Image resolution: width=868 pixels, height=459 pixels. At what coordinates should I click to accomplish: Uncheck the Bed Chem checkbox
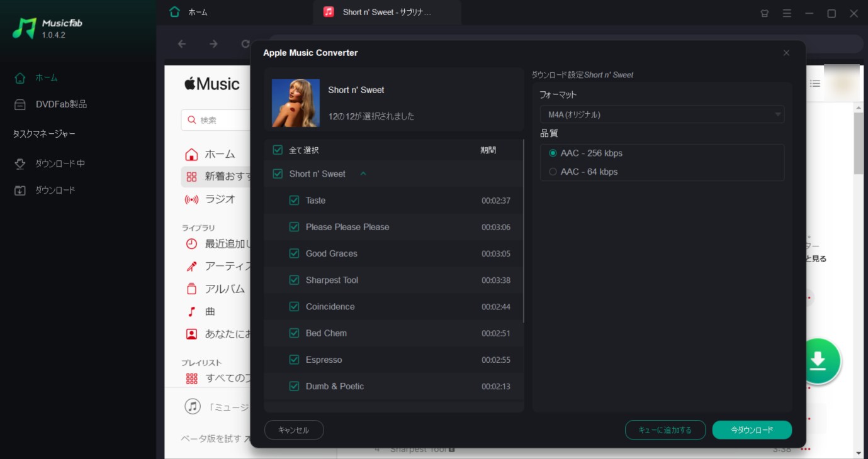tap(294, 333)
